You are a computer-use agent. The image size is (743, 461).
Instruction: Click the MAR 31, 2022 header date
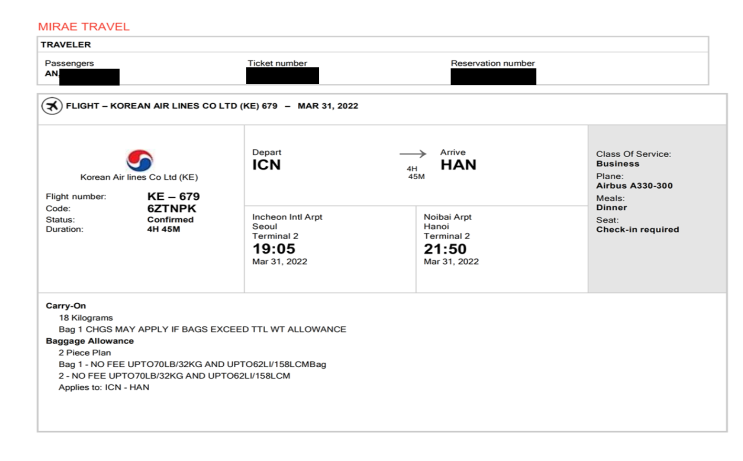tap(327, 106)
